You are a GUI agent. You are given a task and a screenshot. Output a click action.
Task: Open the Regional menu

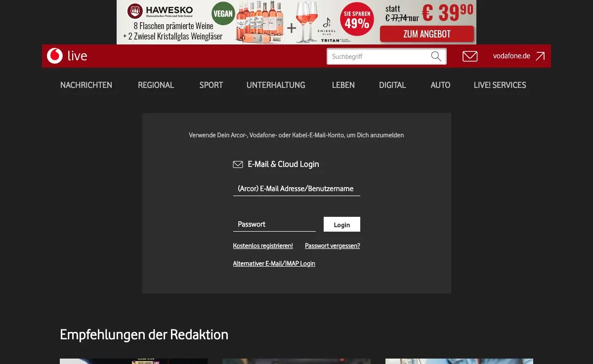pyautogui.click(x=156, y=85)
